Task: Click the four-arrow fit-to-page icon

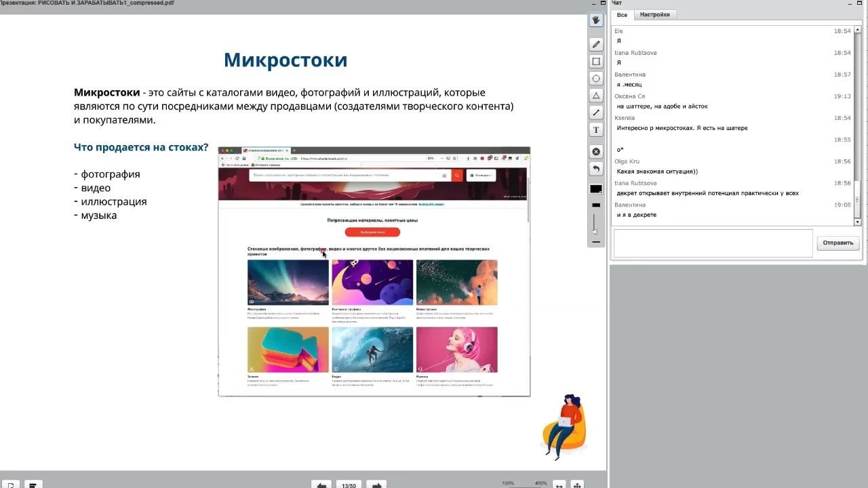Action: point(577,485)
